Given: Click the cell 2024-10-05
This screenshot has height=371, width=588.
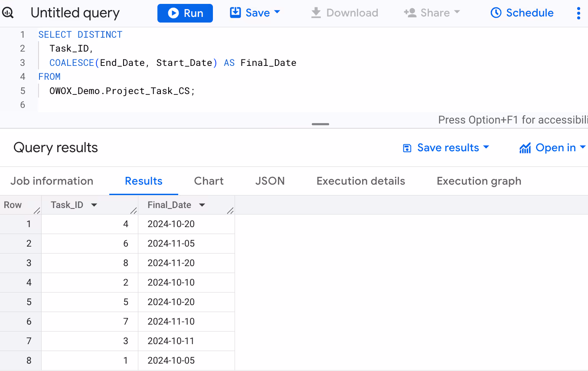Looking at the screenshot, I should coord(186,361).
